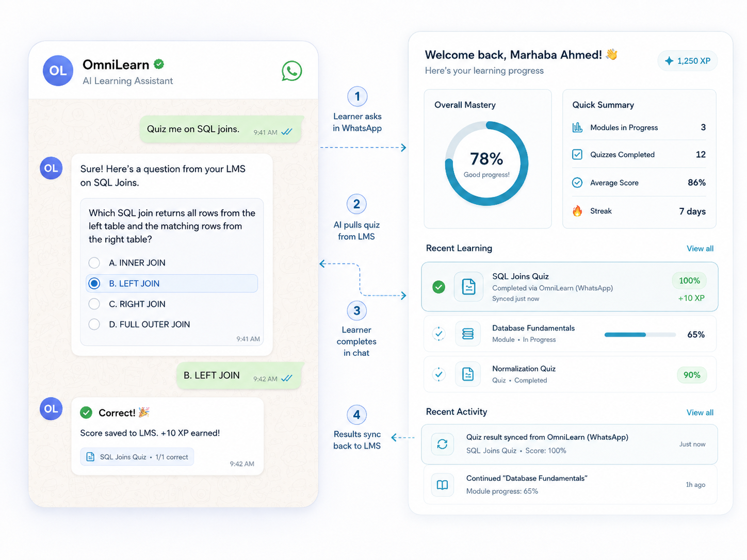Image resolution: width=747 pixels, height=560 pixels.
Task: Click the Average Score value "86%"
Action: (x=696, y=183)
